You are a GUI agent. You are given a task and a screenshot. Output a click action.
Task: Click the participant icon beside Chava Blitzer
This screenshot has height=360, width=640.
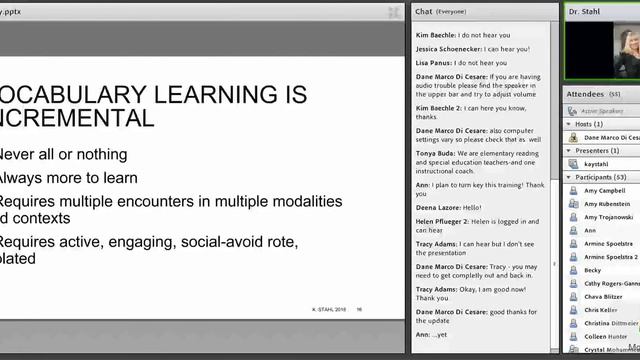[573, 297]
